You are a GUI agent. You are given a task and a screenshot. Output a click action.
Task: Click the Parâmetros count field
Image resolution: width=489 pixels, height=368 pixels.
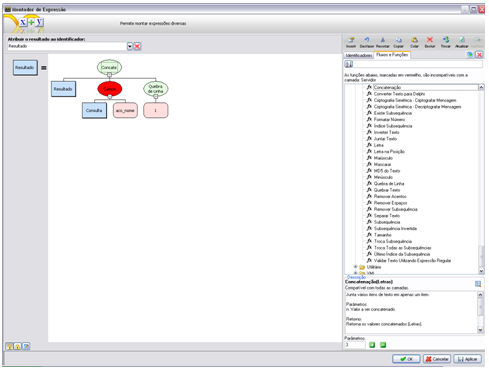(x=355, y=345)
